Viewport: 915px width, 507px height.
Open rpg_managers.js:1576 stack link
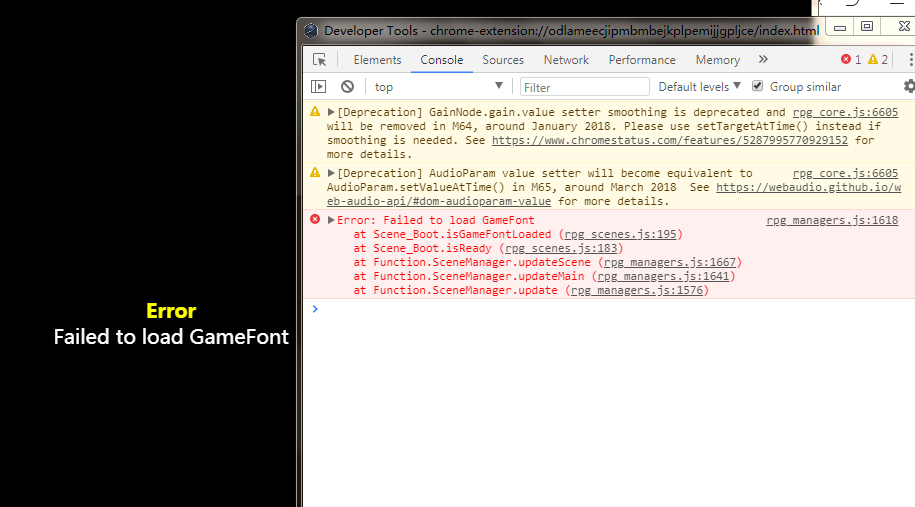(x=637, y=291)
